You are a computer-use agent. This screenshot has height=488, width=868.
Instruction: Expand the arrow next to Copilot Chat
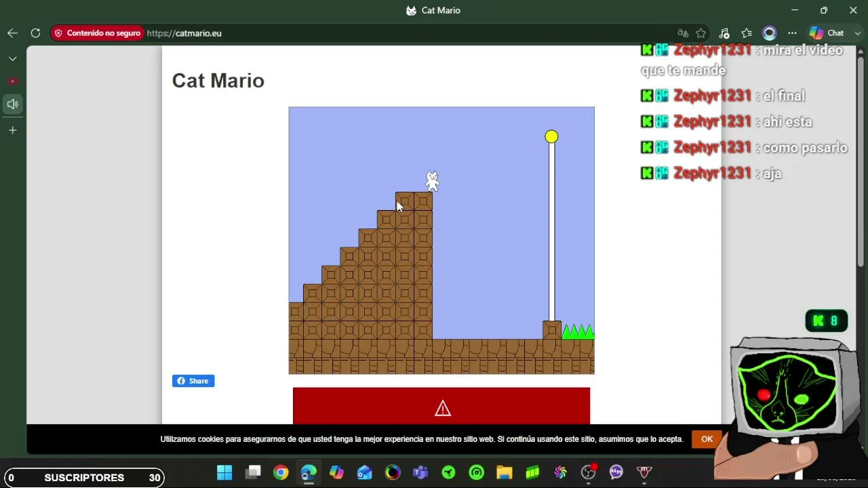pos(858,33)
